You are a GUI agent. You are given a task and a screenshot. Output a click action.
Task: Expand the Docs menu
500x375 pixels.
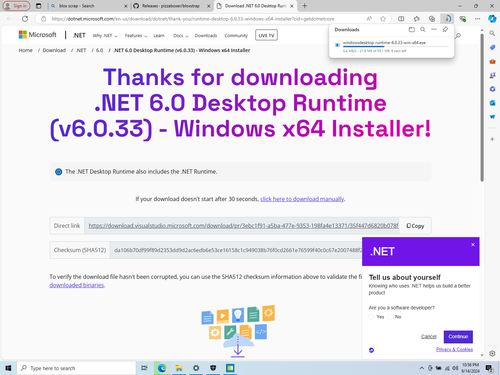coord(180,36)
